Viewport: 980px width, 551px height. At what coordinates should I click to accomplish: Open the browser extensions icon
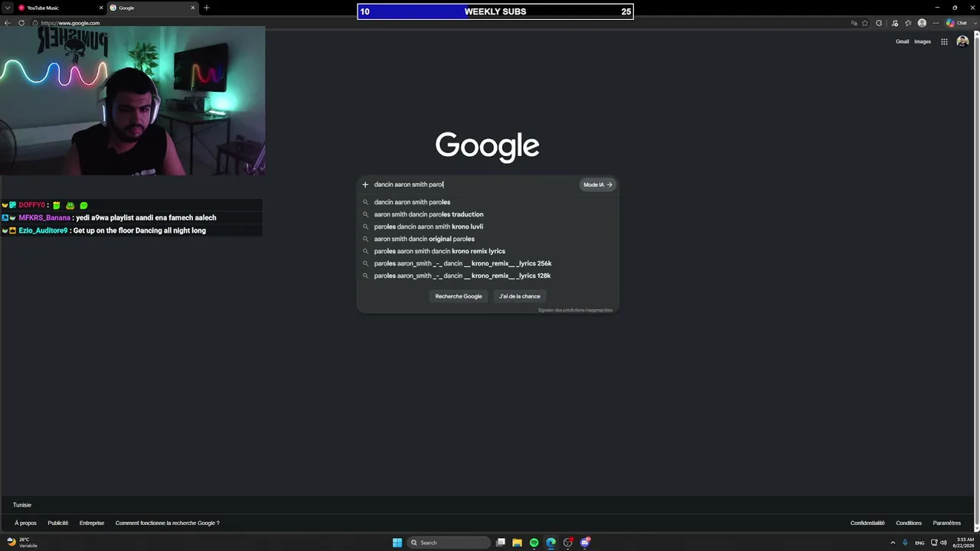(879, 23)
